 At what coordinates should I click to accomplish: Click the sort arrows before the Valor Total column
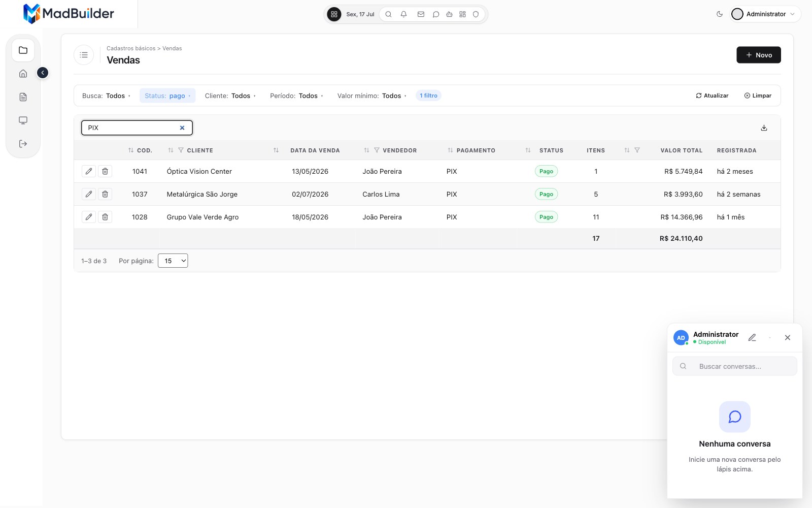point(627,150)
